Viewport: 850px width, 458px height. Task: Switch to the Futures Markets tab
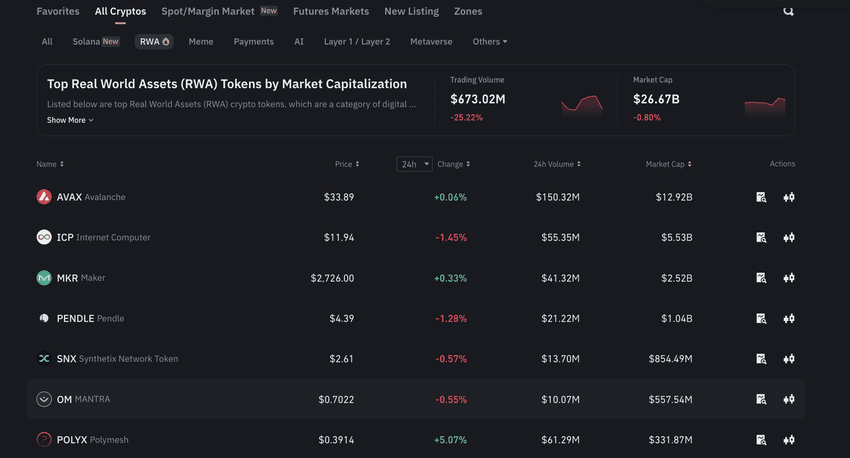331,12
